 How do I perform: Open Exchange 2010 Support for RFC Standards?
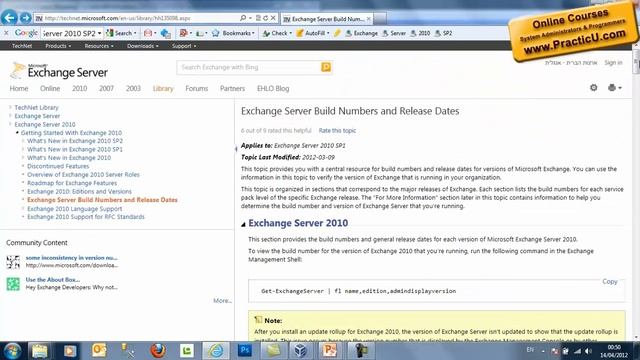tap(86, 217)
